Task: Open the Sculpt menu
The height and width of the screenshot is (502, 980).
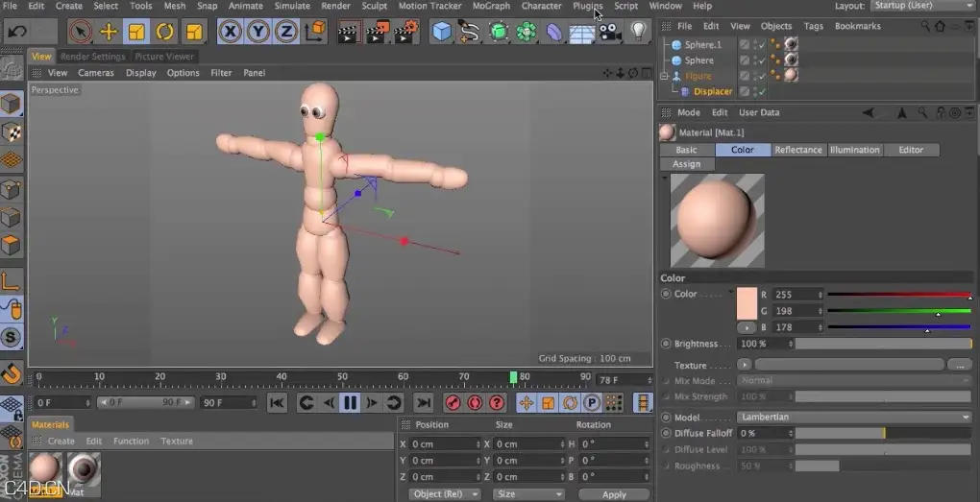Action: [375, 6]
